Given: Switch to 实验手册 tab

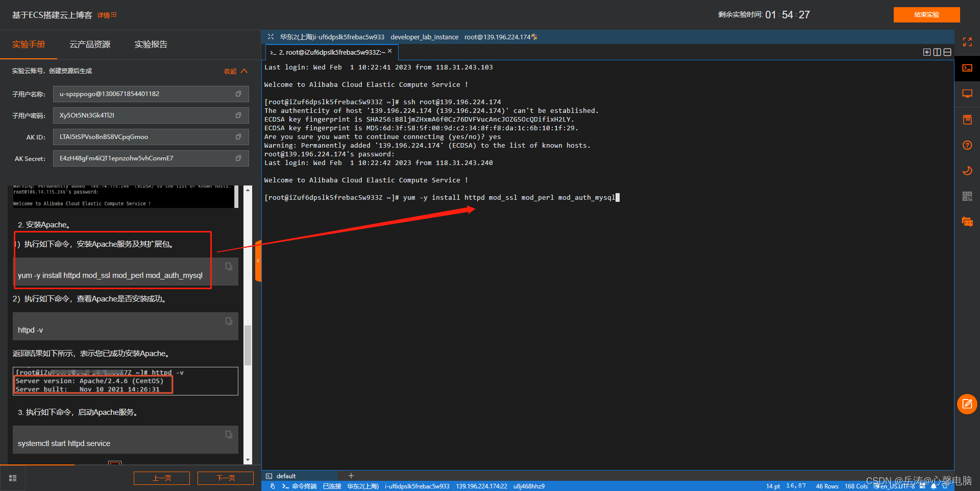Looking at the screenshot, I should pos(29,44).
